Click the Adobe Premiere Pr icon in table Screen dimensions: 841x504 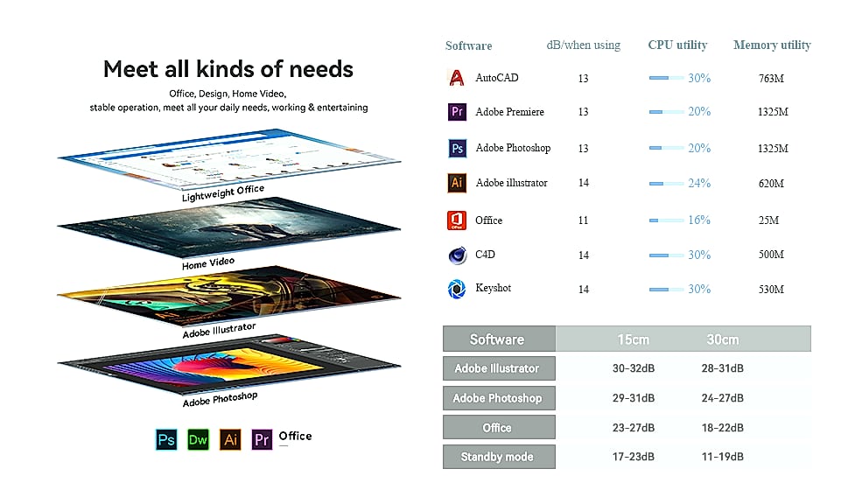pos(457,111)
